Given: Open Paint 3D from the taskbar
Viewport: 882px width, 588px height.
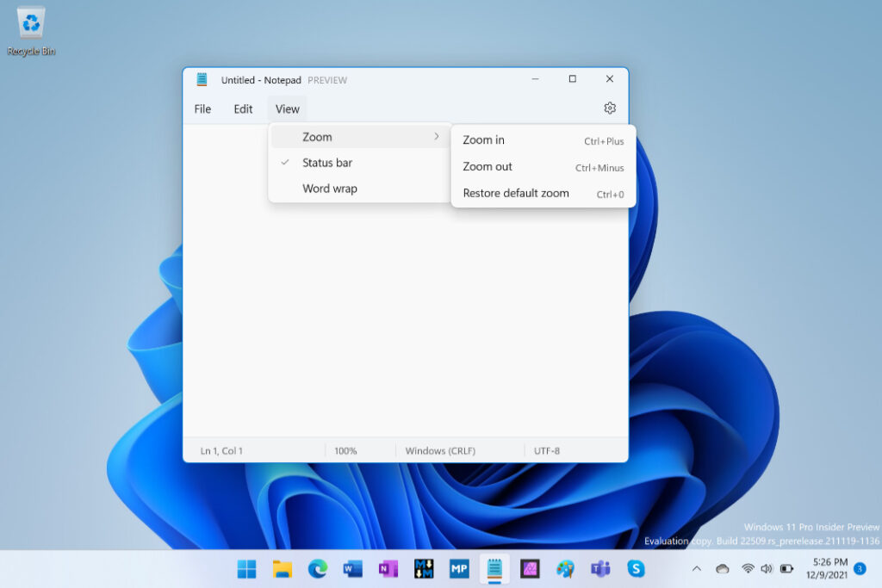Looking at the screenshot, I should coord(564,569).
